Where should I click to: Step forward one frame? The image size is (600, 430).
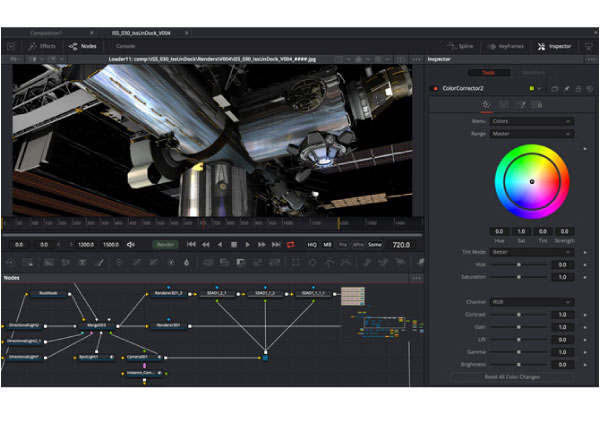262,244
